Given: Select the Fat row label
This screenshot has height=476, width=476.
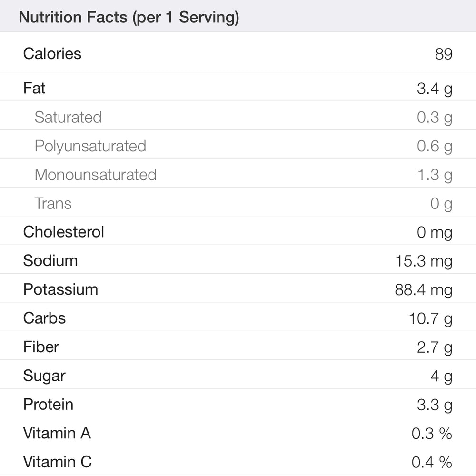Looking at the screenshot, I should [x=34, y=88].
